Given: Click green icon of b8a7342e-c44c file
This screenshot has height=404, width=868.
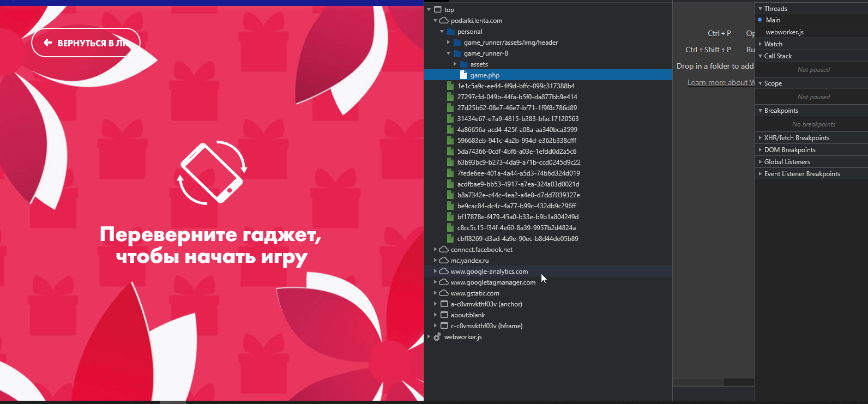Looking at the screenshot, I should coord(450,195).
